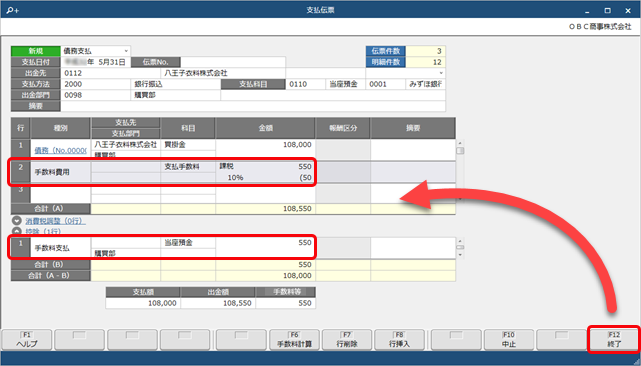This screenshot has height=366, width=641.
Task: Click the 出金先 code field 0112
Action: pos(110,73)
